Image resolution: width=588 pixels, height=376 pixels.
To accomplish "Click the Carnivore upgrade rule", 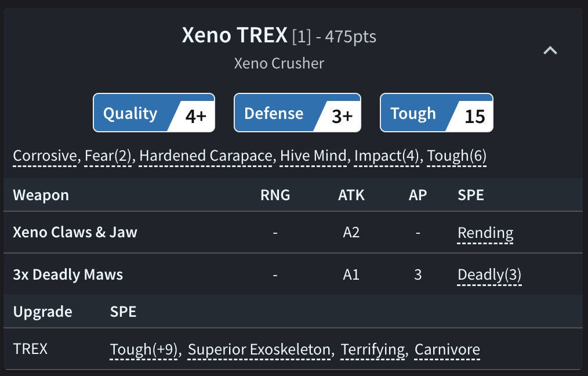I will coord(447,349).
